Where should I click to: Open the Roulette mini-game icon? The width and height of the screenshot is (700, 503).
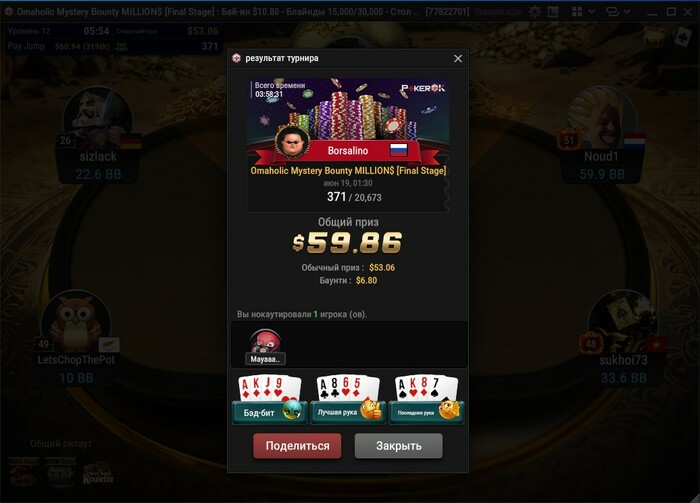pos(98,474)
